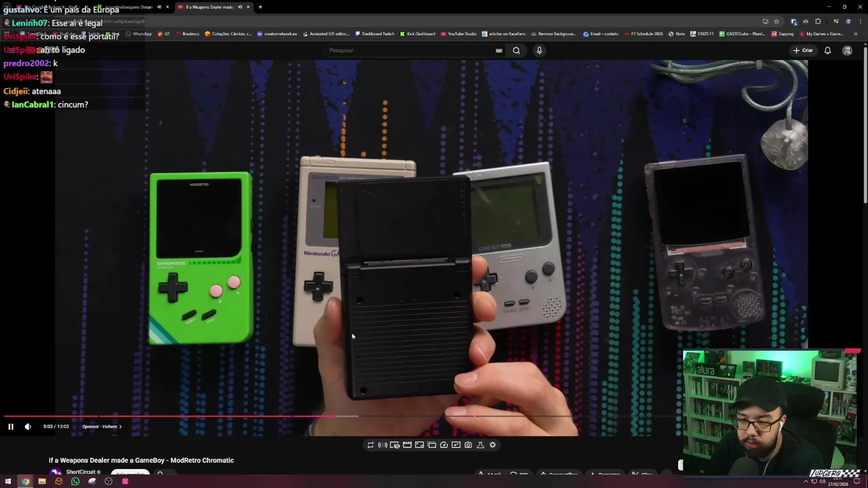868x488 pixels.
Task: Open the F1 Schedule 2026 bookmark
Action: (x=644, y=34)
